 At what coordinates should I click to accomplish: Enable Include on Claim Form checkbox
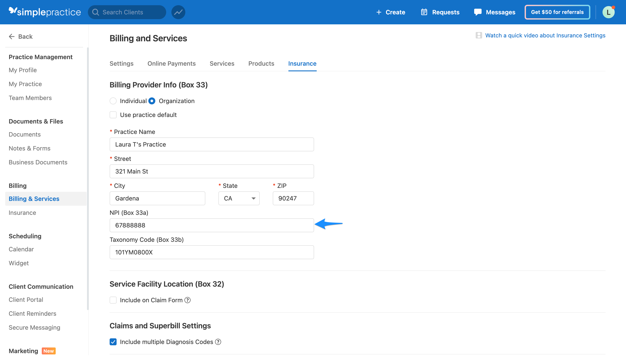(113, 300)
